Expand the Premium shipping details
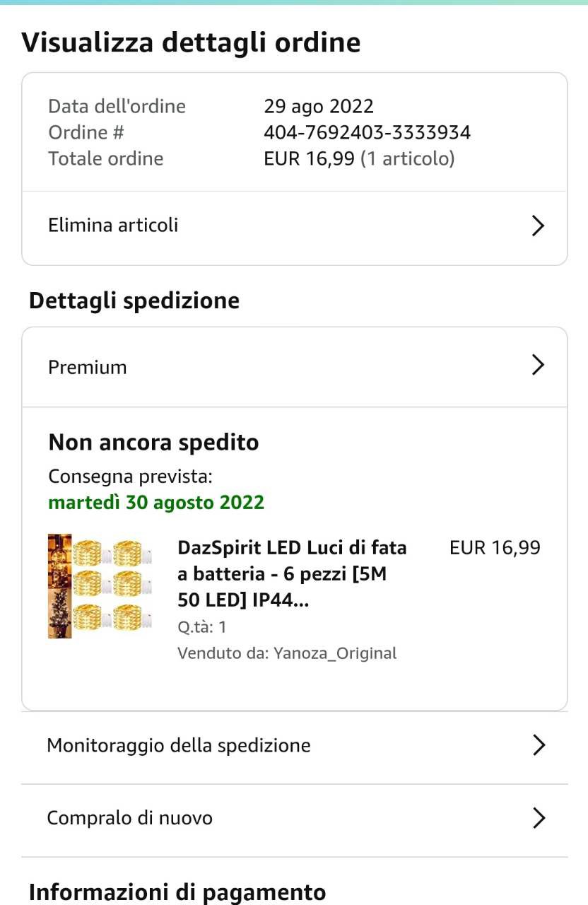This screenshot has height=905, width=588. click(x=88, y=368)
